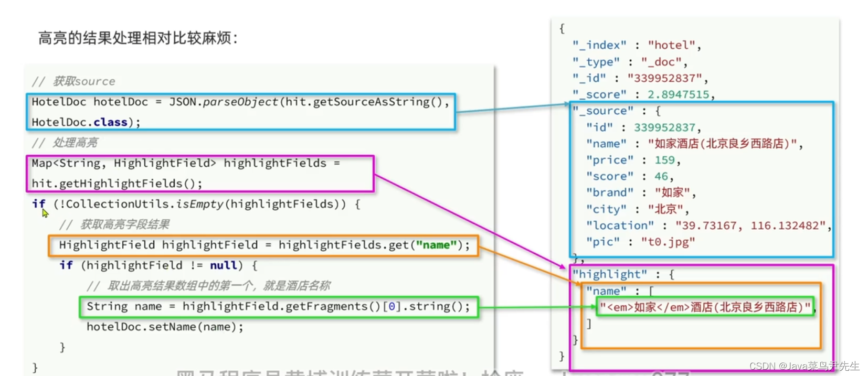Click the comment 处理高亮
The width and height of the screenshot is (868, 376).
coord(65,143)
